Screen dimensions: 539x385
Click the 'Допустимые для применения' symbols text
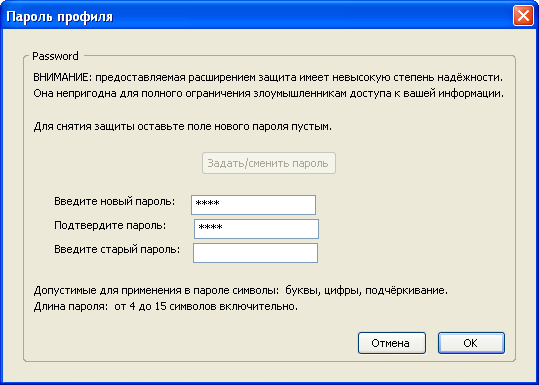point(241,291)
